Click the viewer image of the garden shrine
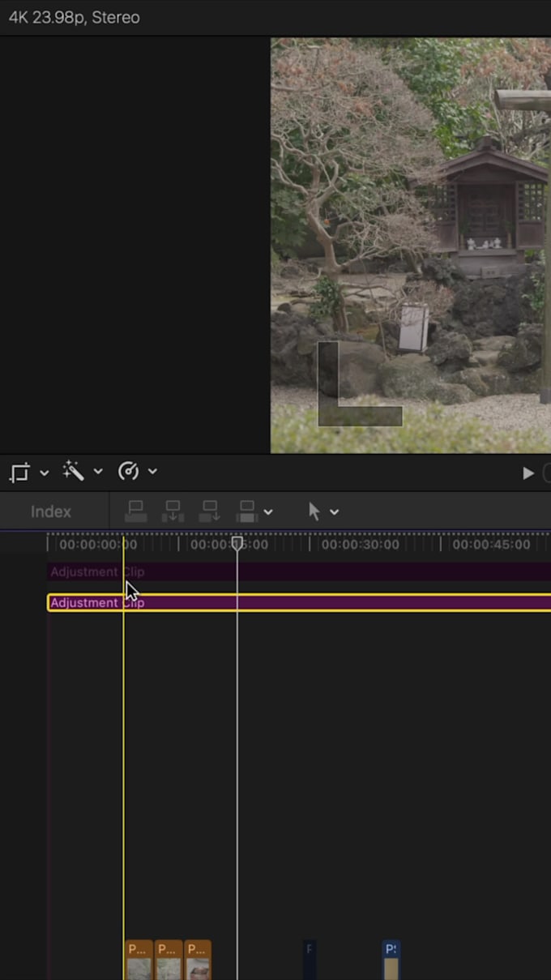 pyautogui.click(x=411, y=245)
